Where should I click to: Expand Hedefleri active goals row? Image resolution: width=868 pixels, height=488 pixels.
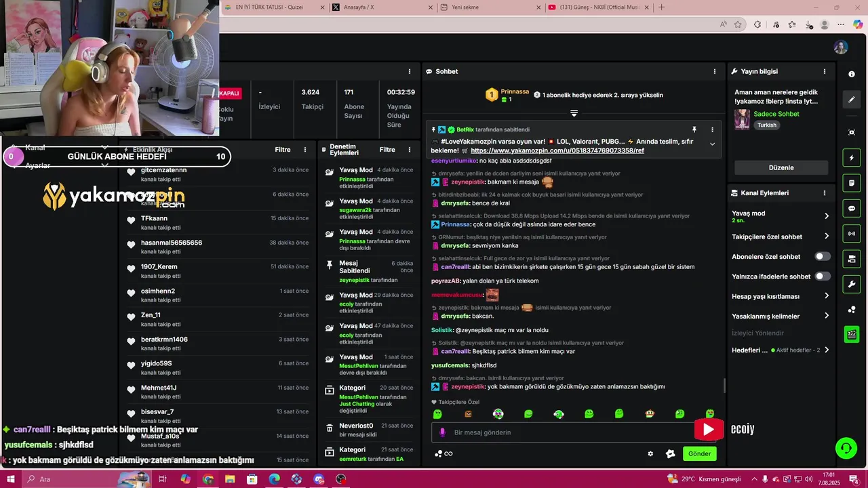click(781, 350)
